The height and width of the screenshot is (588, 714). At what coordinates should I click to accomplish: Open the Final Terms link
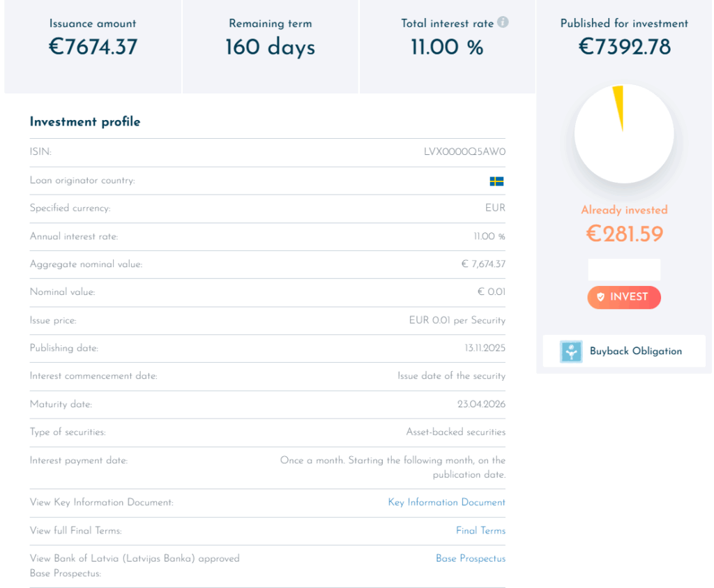coord(480,531)
